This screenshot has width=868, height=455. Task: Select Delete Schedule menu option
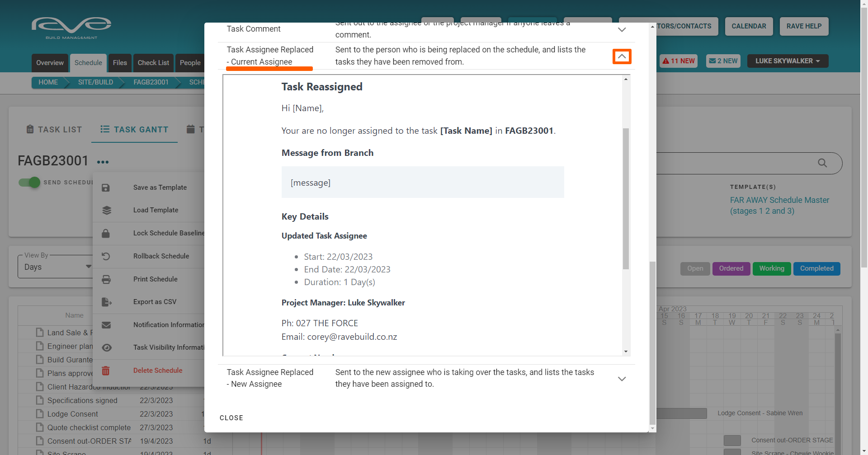coord(158,371)
